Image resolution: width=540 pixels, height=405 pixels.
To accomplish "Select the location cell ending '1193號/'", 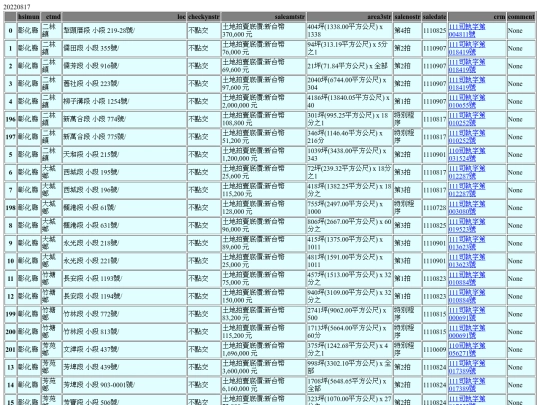I will pos(124,279).
